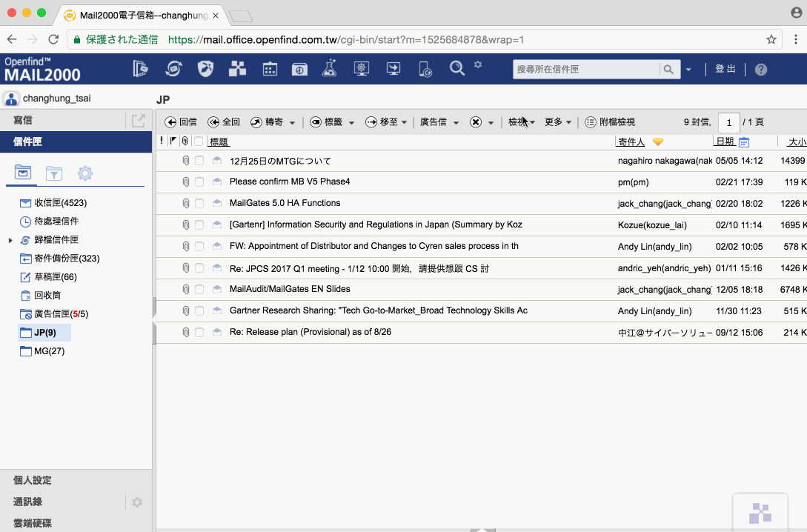Click the filter folder icon in sidebar
Screen dimensions: 807x532
54,173
